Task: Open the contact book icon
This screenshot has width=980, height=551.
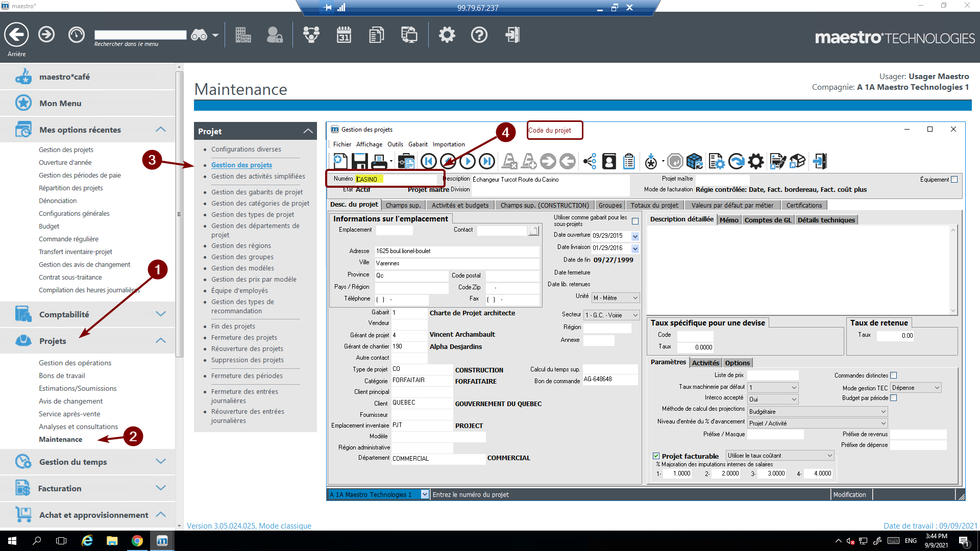Action: tap(609, 161)
